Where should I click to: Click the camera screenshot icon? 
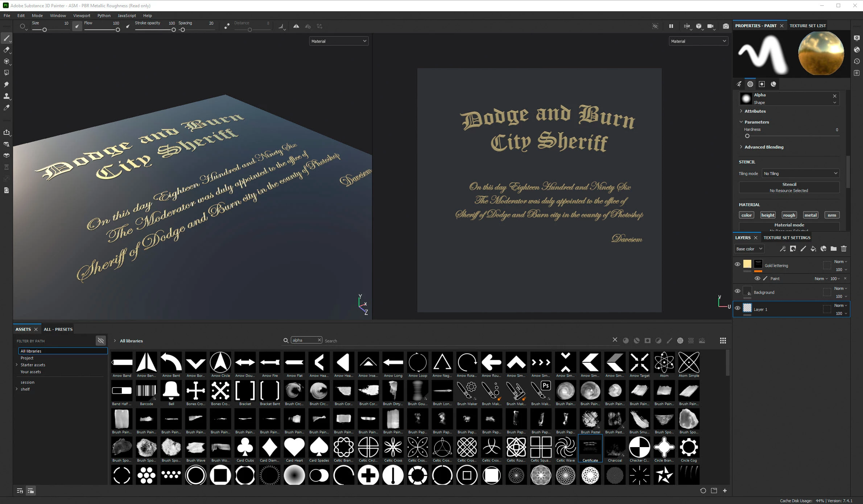click(x=726, y=26)
